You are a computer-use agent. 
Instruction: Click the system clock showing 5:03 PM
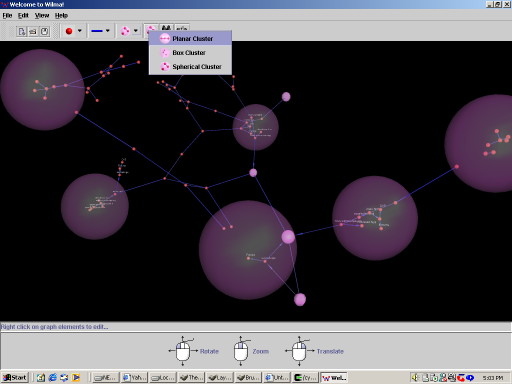click(493, 378)
